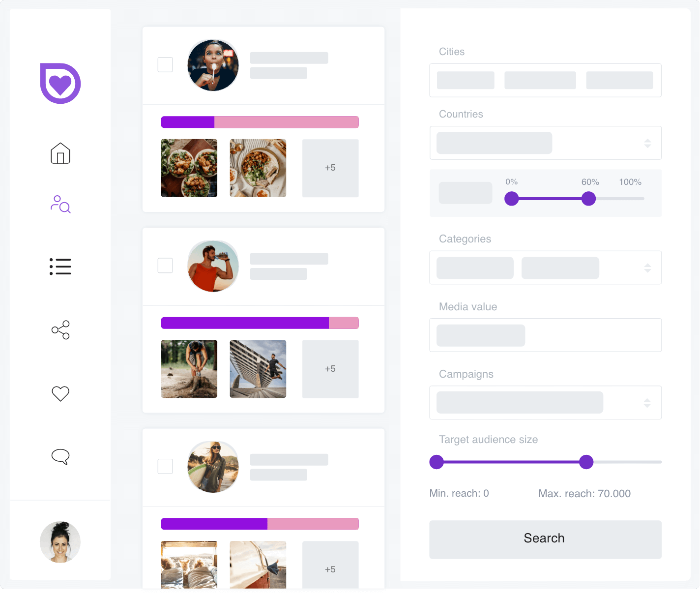Select checkbox for man drinking water influencer
The width and height of the screenshot is (700, 596).
click(165, 266)
